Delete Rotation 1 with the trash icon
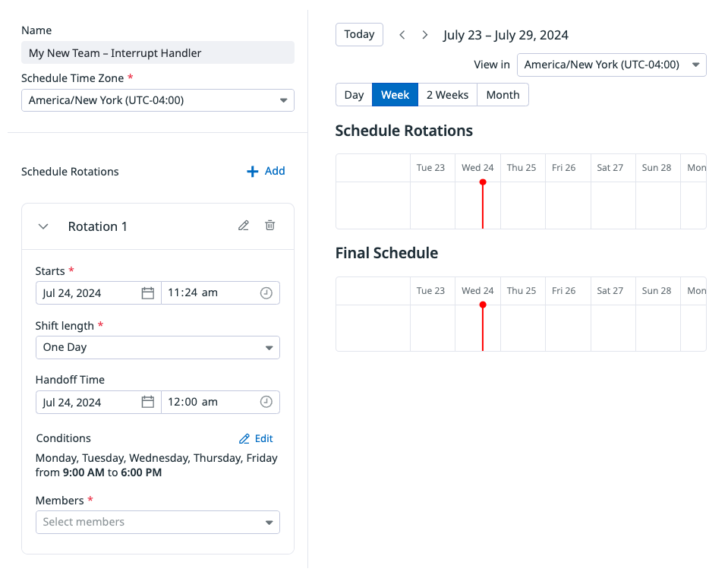 [x=269, y=226]
